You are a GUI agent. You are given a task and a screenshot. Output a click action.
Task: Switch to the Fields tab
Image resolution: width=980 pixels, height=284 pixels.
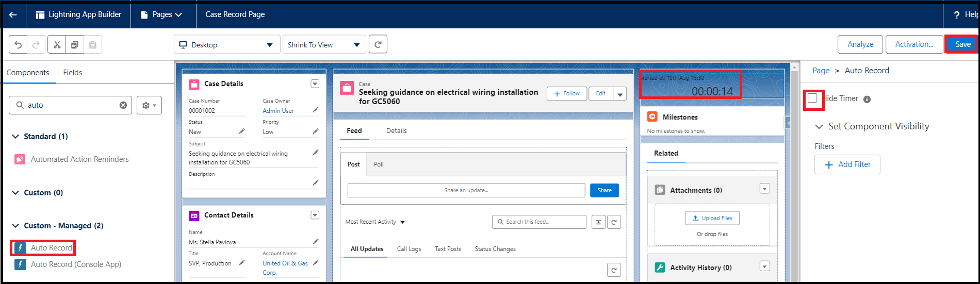pyautogui.click(x=73, y=73)
